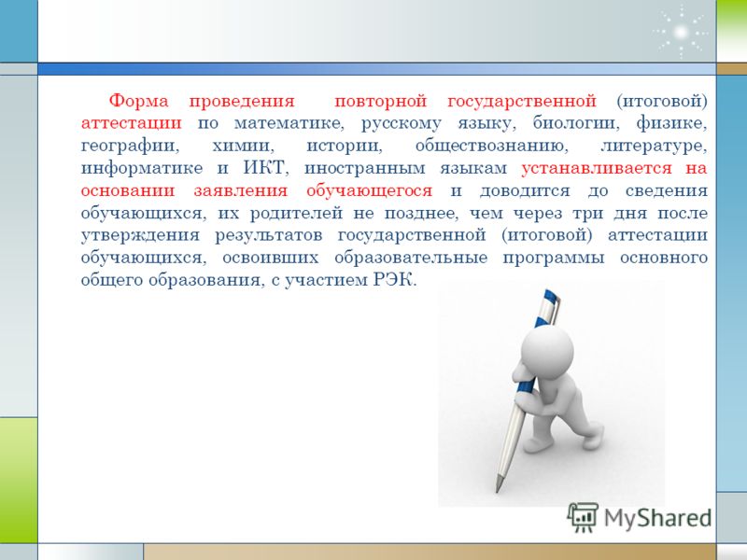Screen dimensions: 747x560
Task: Click the red phrase 'основании заявления обучающегося'
Action: pyautogui.click(x=257, y=191)
